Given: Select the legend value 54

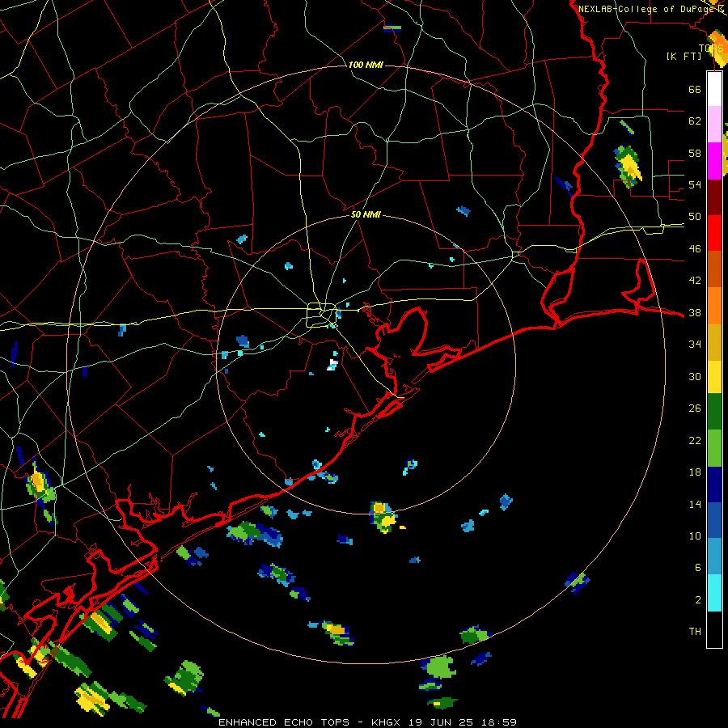Looking at the screenshot, I should tap(695, 184).
